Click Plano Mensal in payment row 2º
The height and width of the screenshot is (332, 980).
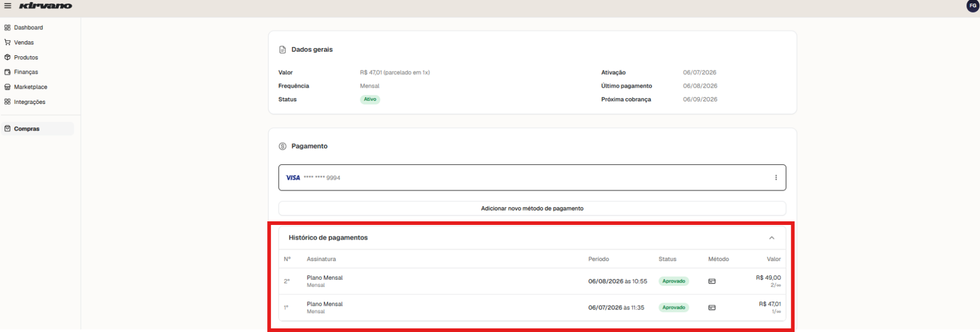(x=325, y=278)
